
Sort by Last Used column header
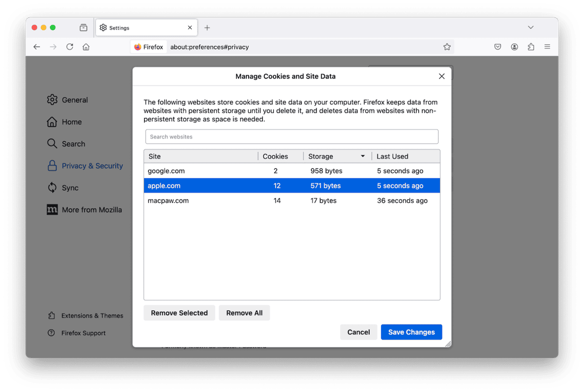click(406, 156)
